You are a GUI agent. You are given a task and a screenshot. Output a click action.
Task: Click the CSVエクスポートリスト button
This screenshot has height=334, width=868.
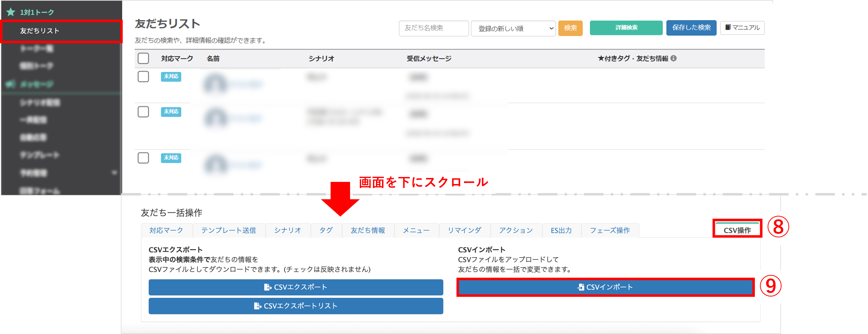[296, 306]
